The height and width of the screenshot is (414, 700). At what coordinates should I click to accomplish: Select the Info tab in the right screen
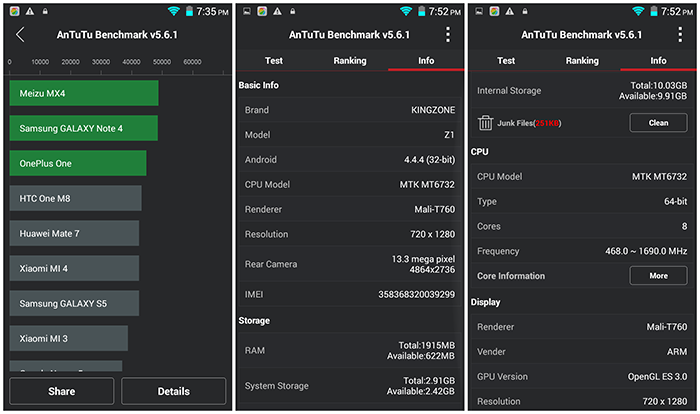658,61
